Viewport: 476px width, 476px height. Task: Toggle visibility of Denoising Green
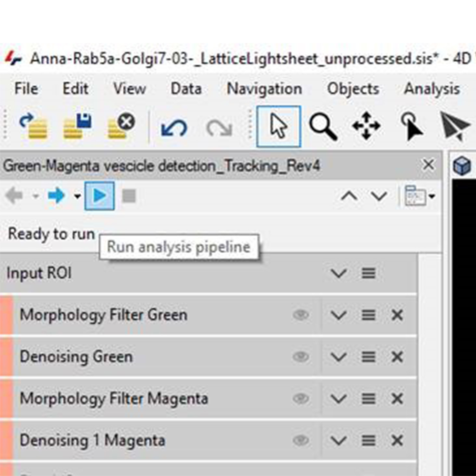[x=301, y=357]
